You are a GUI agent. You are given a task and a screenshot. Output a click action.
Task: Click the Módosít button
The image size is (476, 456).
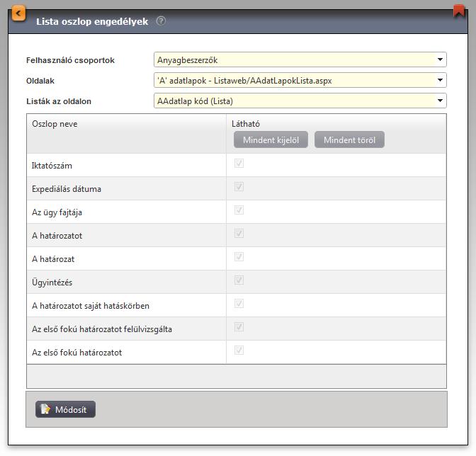(65, 409)
